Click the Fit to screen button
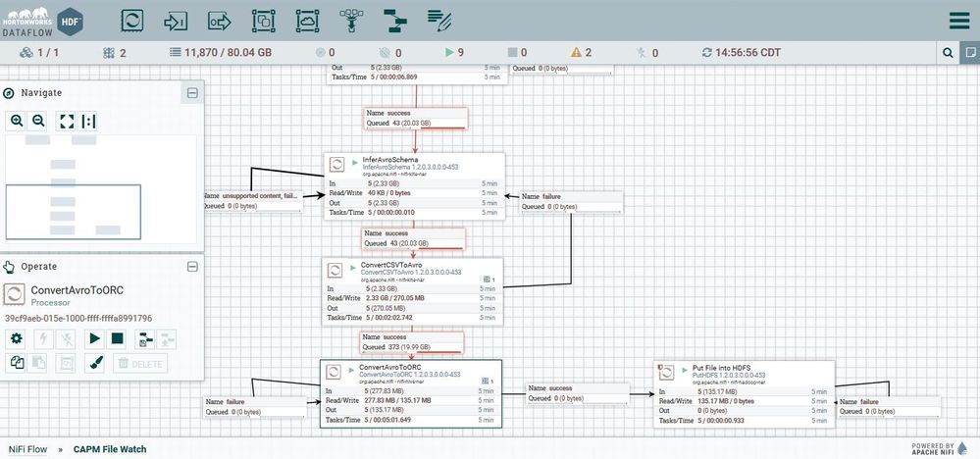This screenshot has height=459, width=980. (x=67, y=121)
